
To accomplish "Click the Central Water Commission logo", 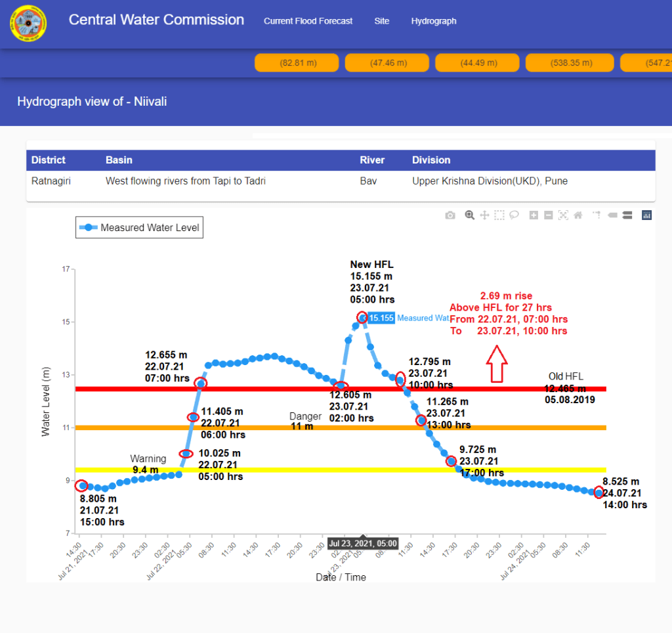I will tap(28, 23).
